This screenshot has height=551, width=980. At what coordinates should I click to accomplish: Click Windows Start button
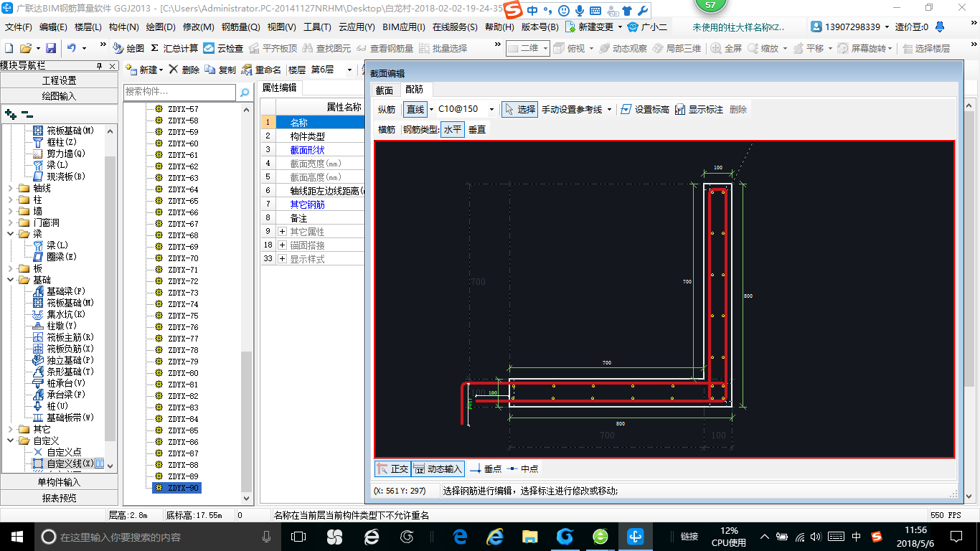coord(17,536)
